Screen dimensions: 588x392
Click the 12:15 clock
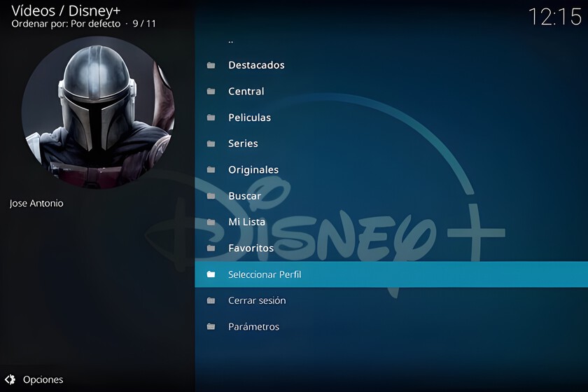[555, 17]
